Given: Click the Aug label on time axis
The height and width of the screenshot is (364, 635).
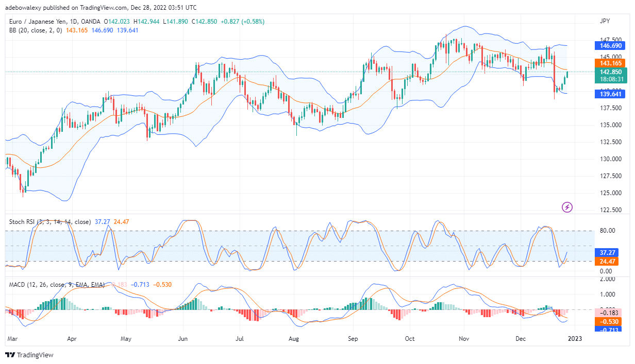Looking at the screenshot, I should 293,339.
